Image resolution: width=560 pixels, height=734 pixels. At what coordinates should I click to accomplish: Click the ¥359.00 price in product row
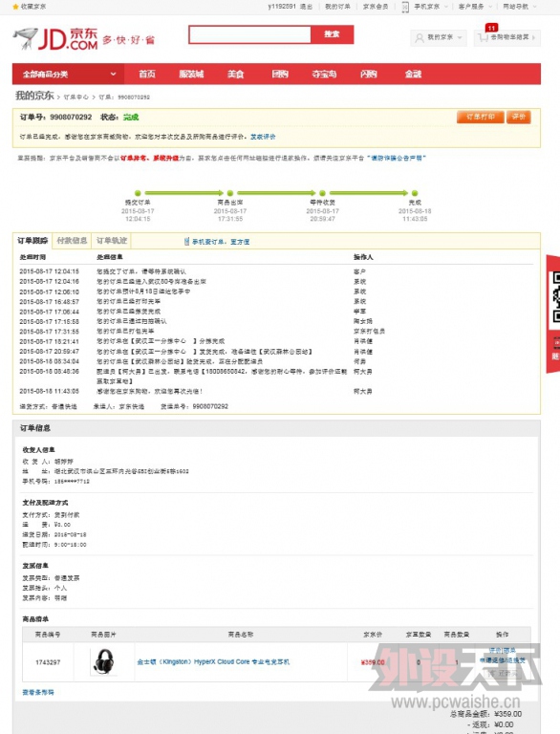pyautogui.click(x=373, y=662)
